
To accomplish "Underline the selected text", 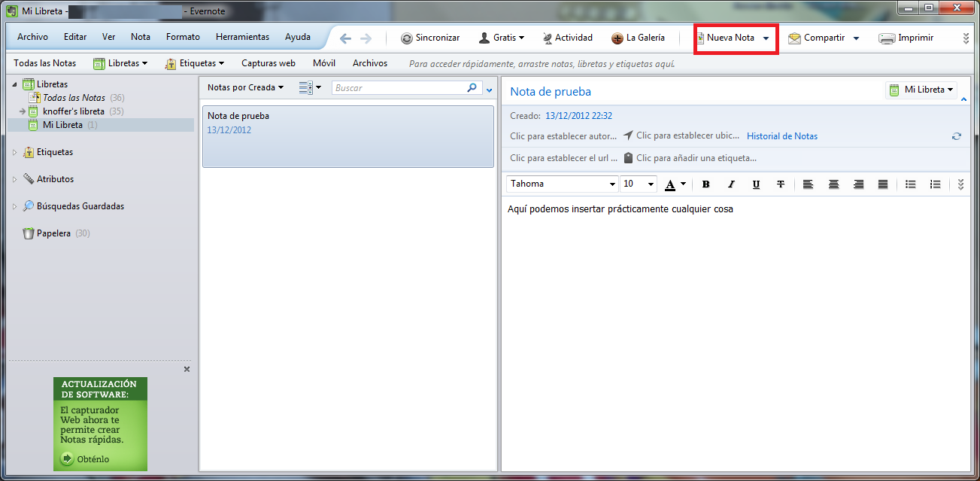I will click(756, 184).
